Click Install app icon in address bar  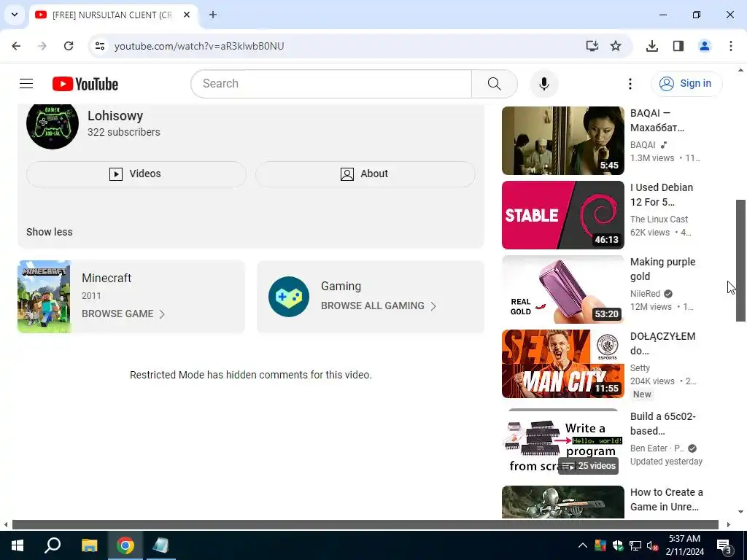pos(592,46)
